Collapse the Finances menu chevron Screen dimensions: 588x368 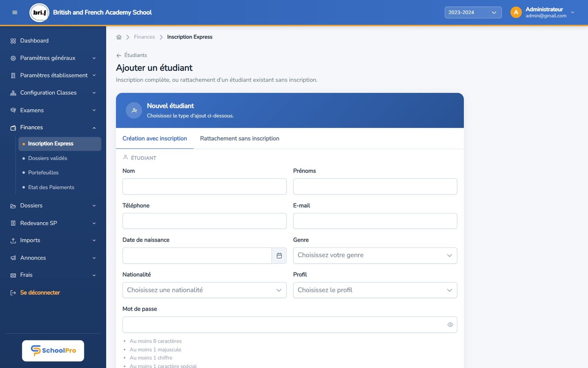pos(94,128)
